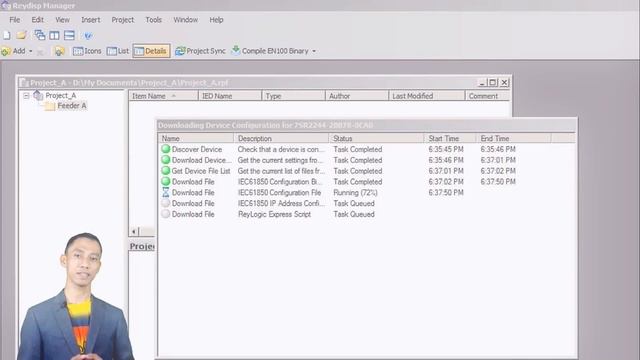Collapse the Project_A tree node
The height and width of the screenshot is (360, 640).
27,96
